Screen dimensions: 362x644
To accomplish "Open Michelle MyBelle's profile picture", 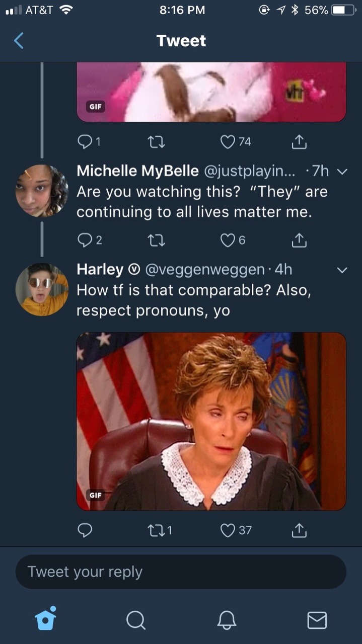I will [x=42, y=191].
